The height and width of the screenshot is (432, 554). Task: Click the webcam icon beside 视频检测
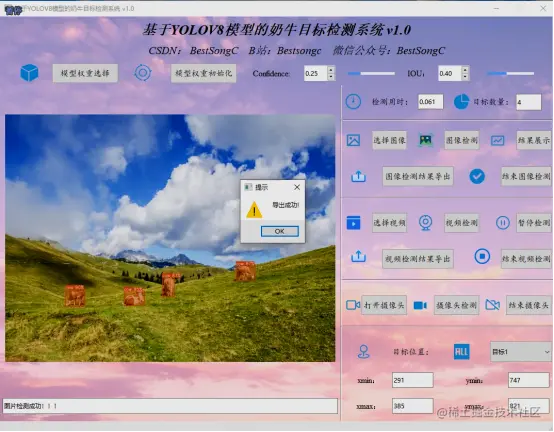pos(426,223)
